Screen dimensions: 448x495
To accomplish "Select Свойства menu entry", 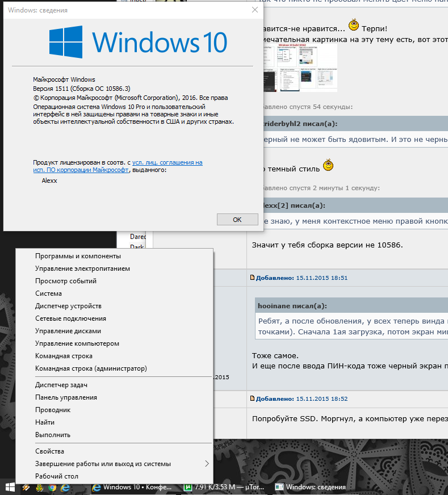I will click(114, 451).
